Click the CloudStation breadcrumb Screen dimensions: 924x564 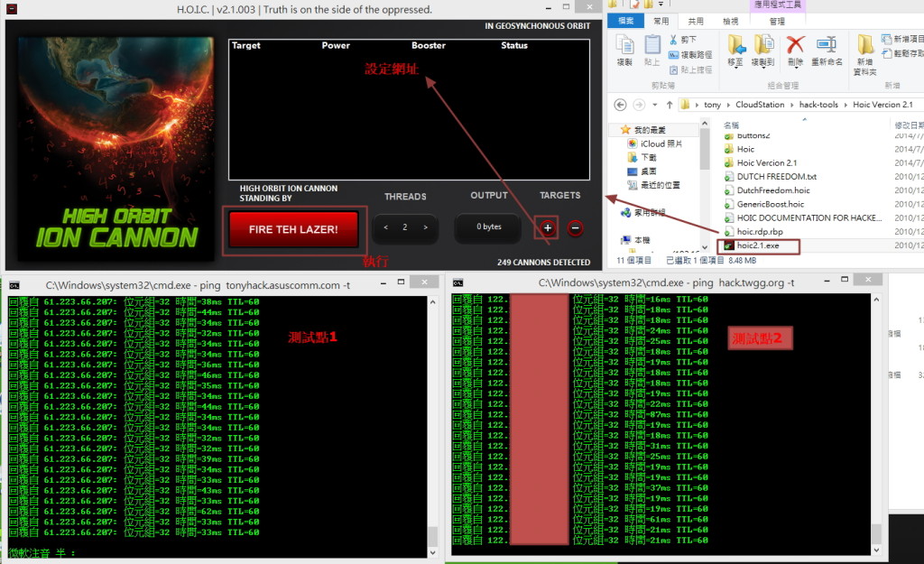[x=760, y=105]
